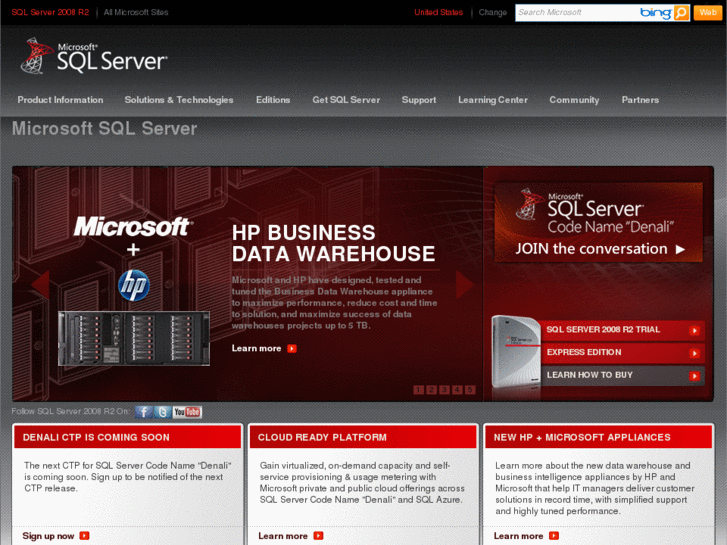Open the Facebook follow icon
This screenshot has width=727, height=545.
(x=144, y=412)
